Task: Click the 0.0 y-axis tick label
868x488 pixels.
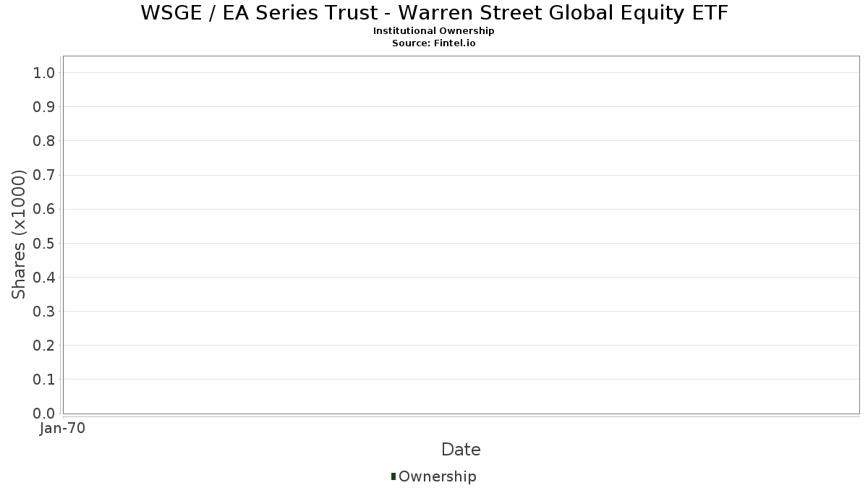Action: pos(44,413)
